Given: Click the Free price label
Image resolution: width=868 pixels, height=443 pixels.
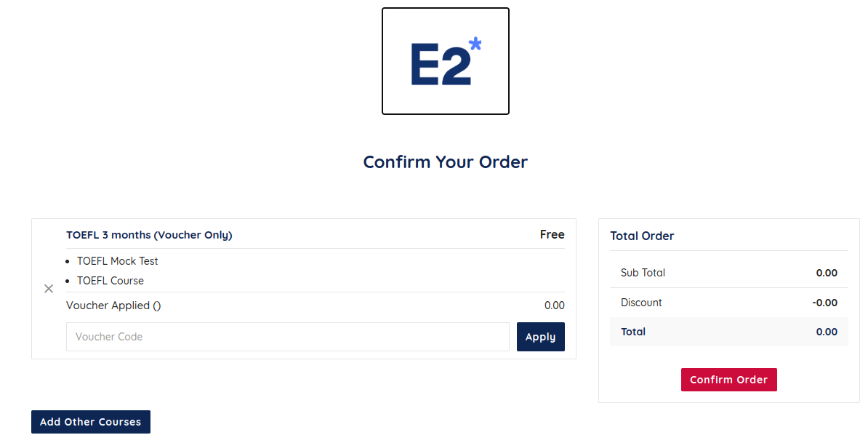Looking at the screenshot, I should click(x=552, y=234).
